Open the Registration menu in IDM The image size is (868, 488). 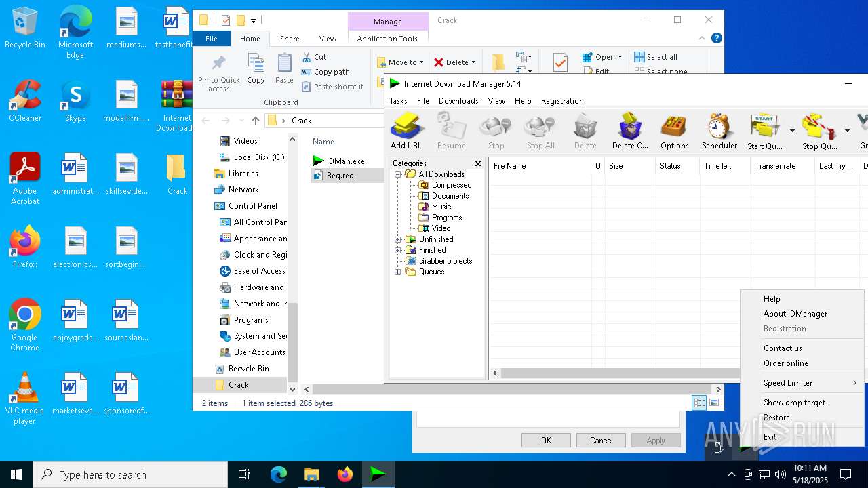click(562, 101)
